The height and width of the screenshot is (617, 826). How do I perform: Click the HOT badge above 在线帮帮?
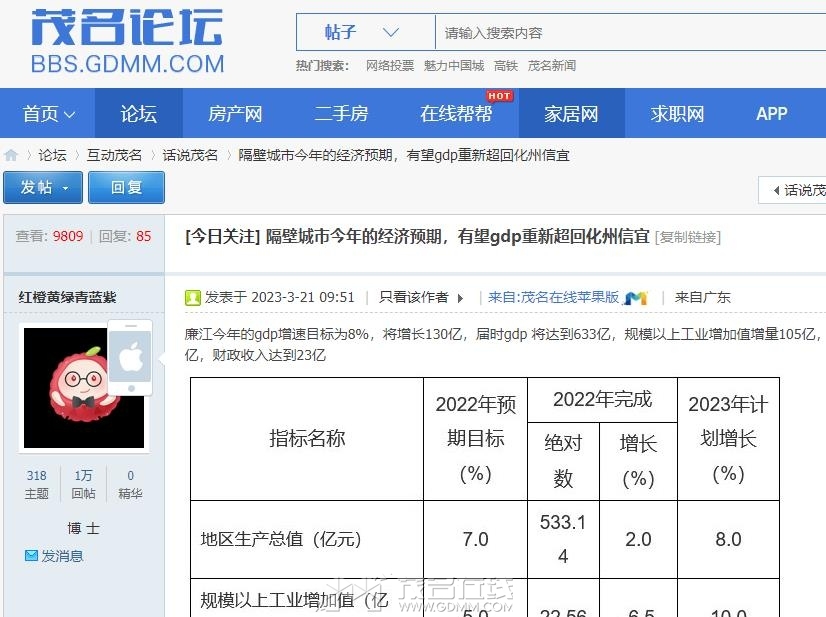pyautogui.click(x=499, y=96)
